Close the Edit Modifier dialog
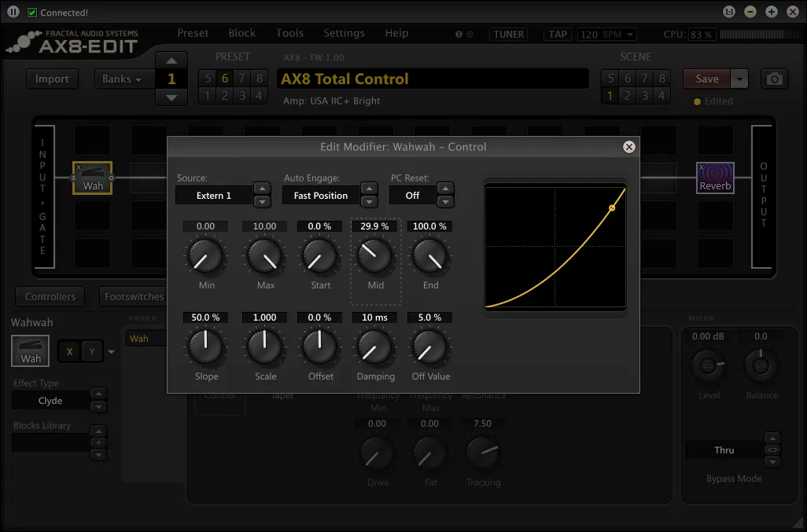The image size is (807, 532). [x=628, y=147]
